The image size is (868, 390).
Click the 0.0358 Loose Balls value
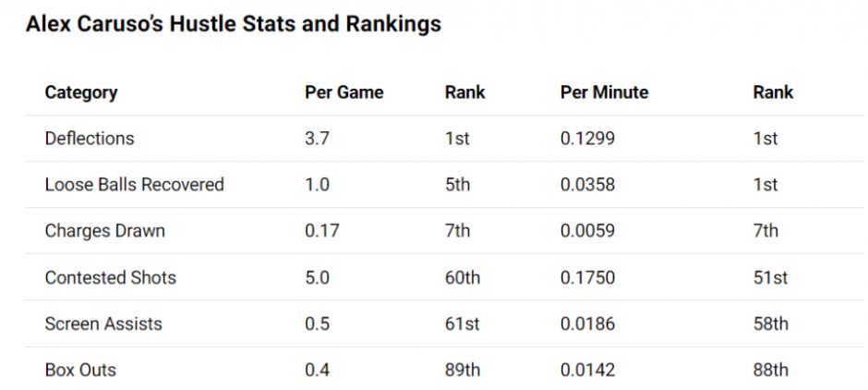(587, 185)
